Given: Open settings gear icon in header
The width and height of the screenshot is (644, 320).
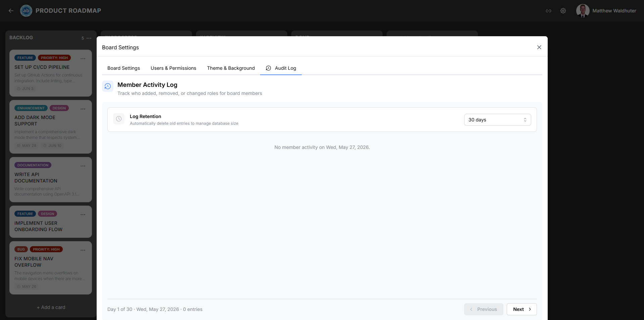Looking at the screenshot, I should click(563, 11).
